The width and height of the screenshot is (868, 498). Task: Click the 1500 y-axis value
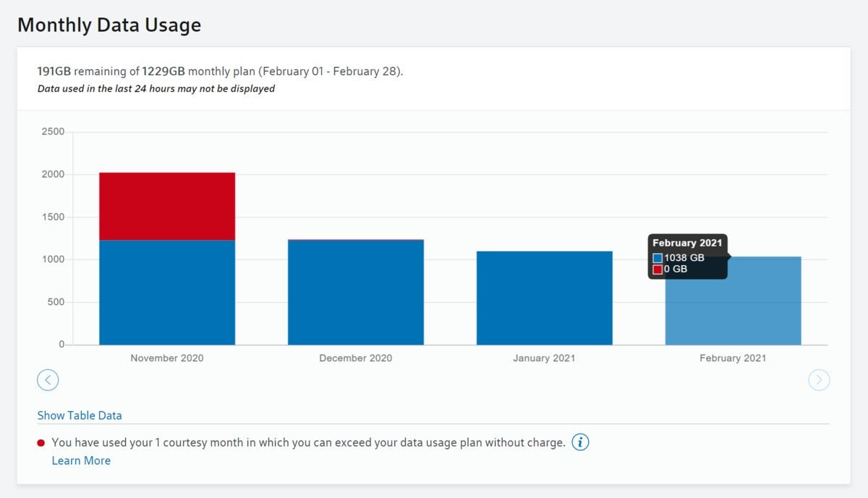53,217
